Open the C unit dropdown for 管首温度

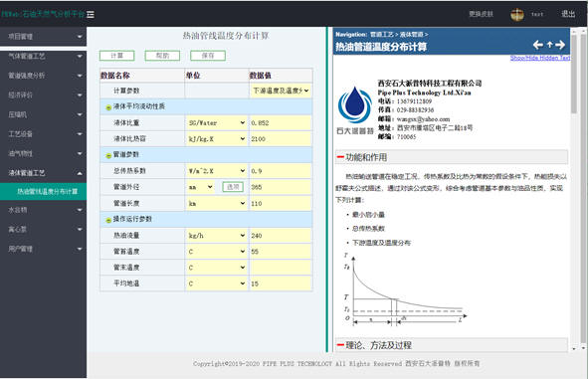pyautogui.click(x=216, y=252)
